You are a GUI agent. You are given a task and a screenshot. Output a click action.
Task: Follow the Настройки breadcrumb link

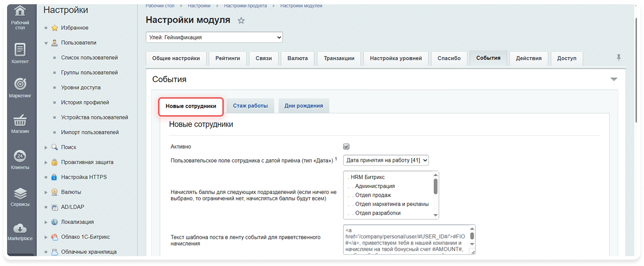click(x=199, y=6)
